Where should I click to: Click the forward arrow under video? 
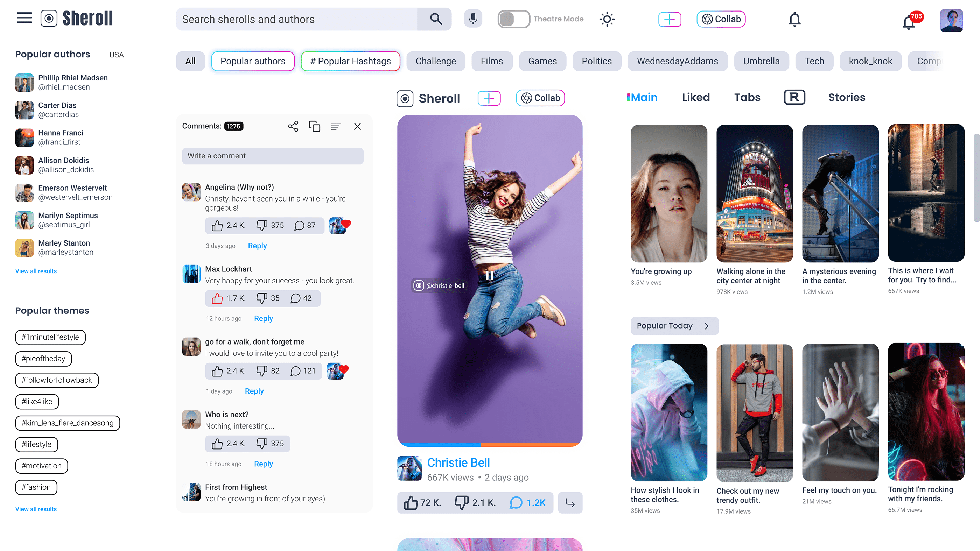point(570,503)
